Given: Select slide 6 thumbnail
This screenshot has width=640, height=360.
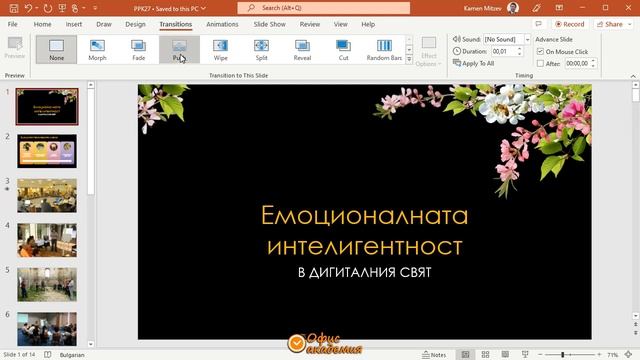Looking at the screenshot, I should (47, 329).
